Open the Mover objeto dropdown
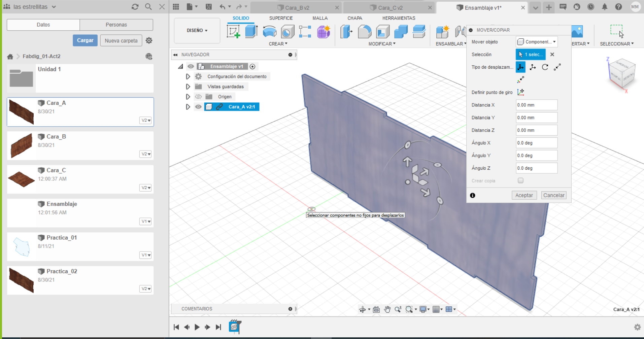 tap(537, 42)
